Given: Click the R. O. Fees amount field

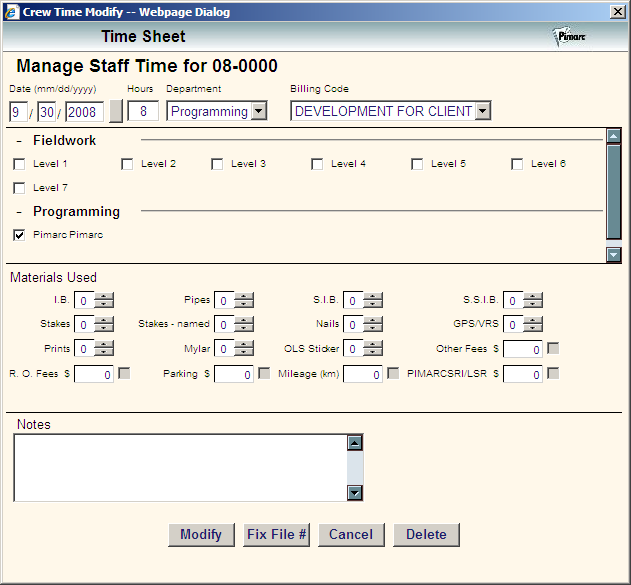Looking at the screenshot, I should 94,375.
